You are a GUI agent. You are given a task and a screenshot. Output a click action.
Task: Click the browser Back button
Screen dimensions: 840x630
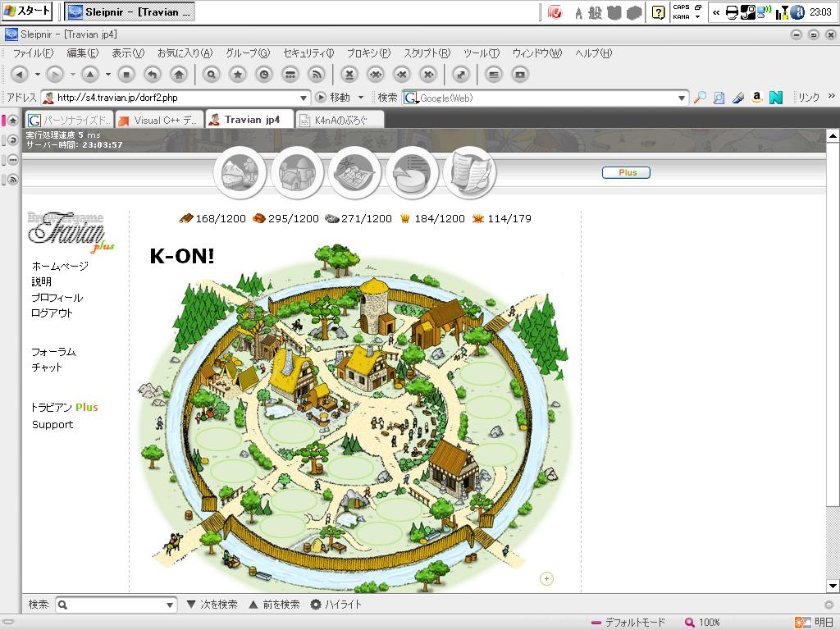pyautogui.click(x=20, y=75)
